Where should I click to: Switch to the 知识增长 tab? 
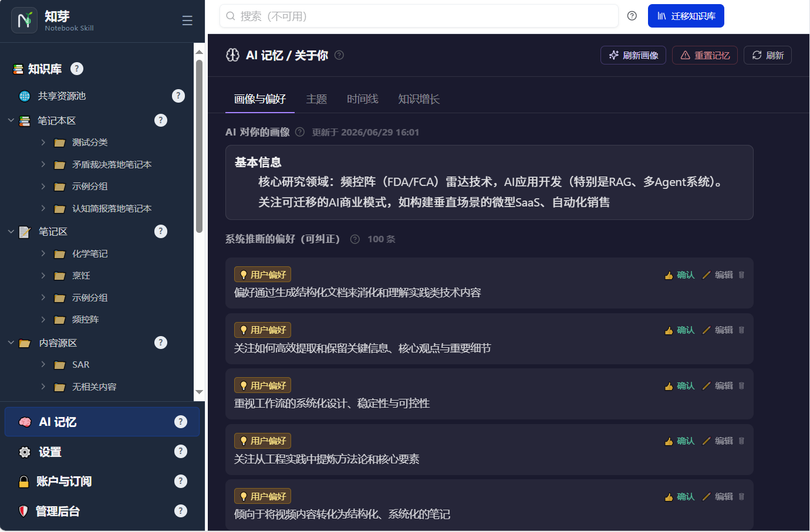(419, 99)
